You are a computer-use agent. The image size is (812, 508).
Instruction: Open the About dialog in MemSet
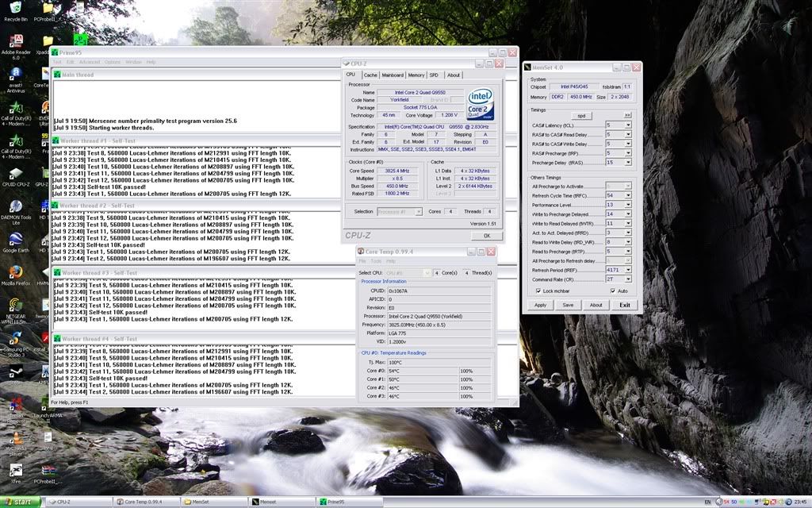point(596,306)
